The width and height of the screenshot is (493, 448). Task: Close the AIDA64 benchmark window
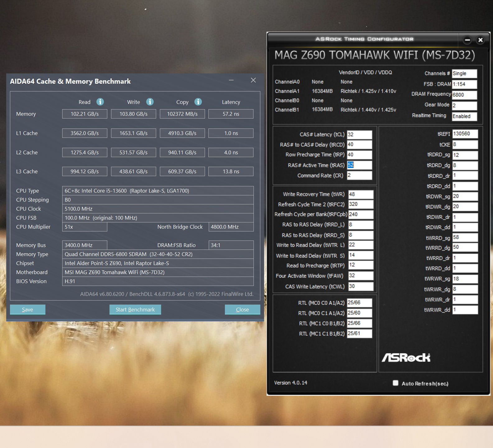click(x=253, y=80)
